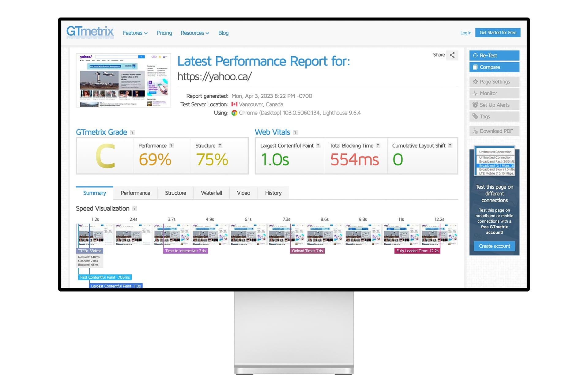The image size is (588, 392).
Task: Download the PDF report
Action: coord(494,131)
